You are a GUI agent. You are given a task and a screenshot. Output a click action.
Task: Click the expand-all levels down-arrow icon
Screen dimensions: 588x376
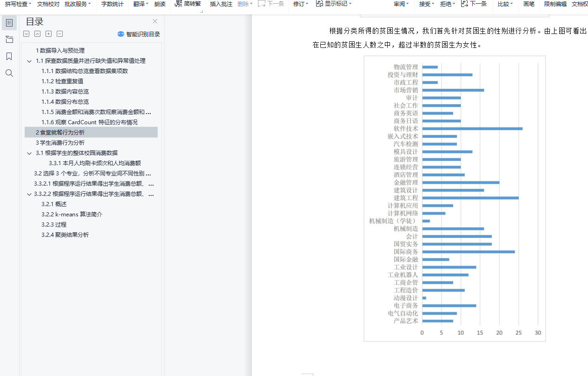[26, 34]
